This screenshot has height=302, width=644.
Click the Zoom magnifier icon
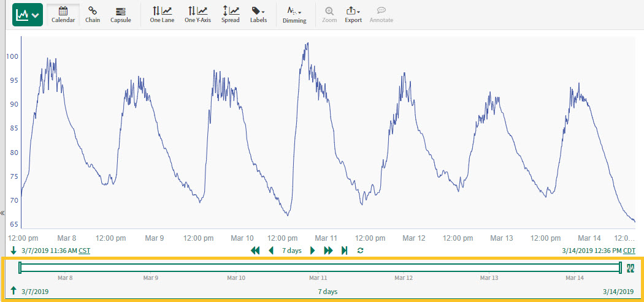(329, 14)
